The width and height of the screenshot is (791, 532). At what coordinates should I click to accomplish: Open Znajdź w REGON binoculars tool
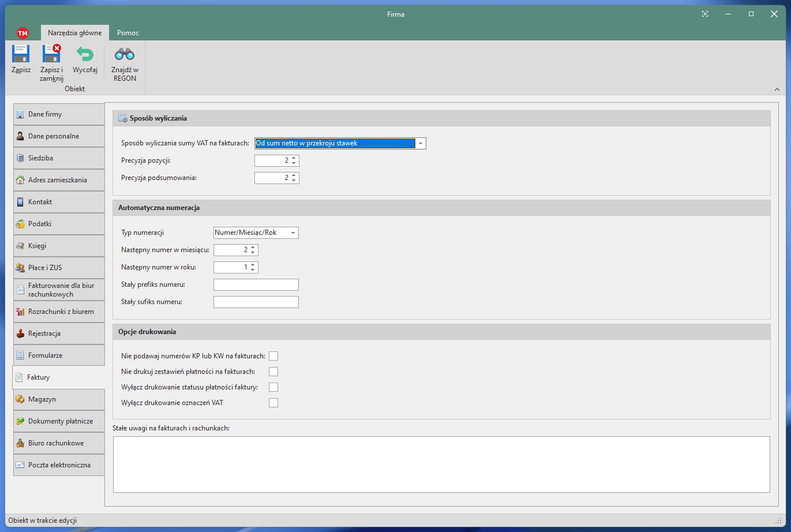point(125,54)
